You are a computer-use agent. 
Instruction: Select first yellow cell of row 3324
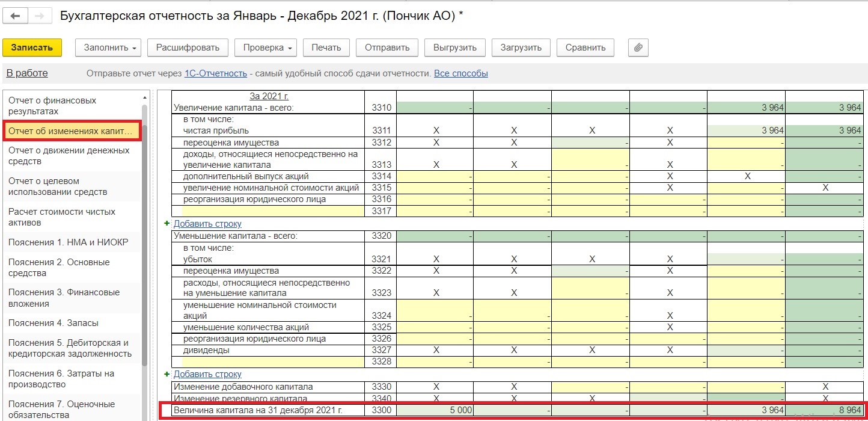(435, 310)
